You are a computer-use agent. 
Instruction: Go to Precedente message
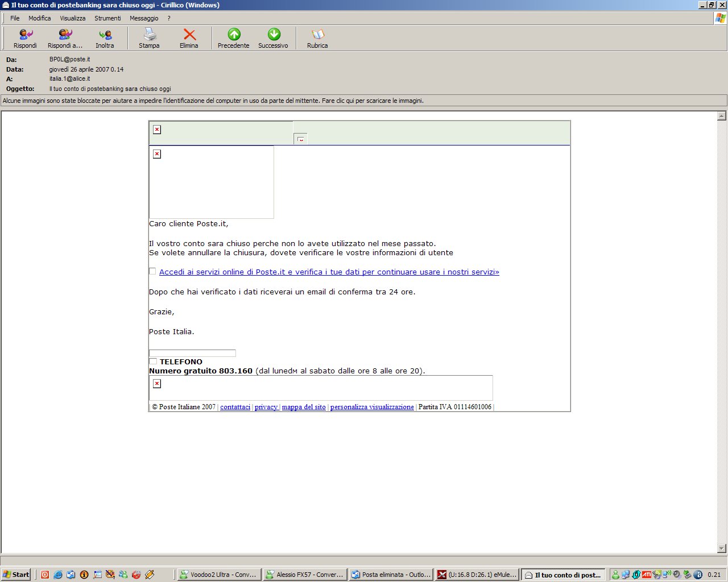click(233, 39)
